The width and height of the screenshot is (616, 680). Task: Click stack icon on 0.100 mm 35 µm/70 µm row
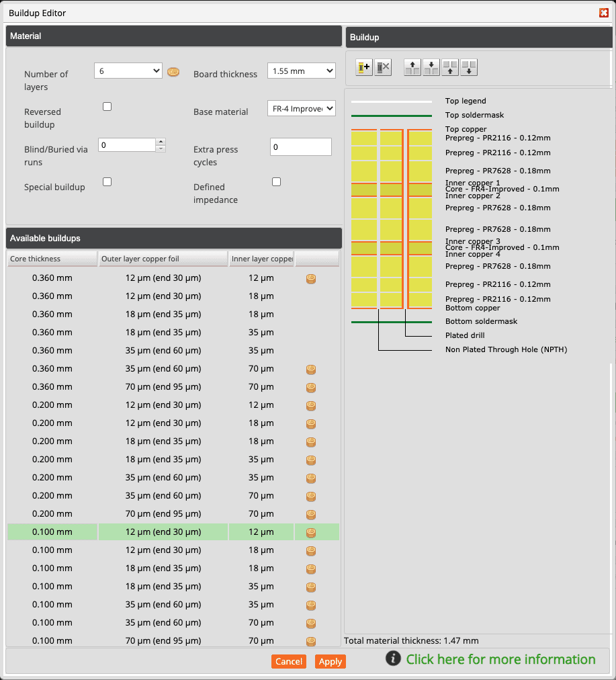(x=311, y=624)
